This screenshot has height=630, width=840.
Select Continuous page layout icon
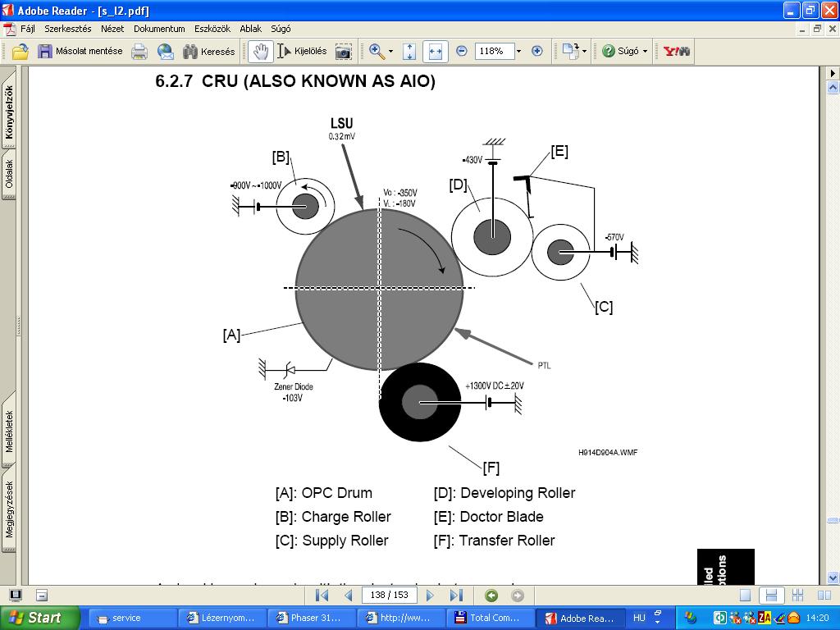771,596
